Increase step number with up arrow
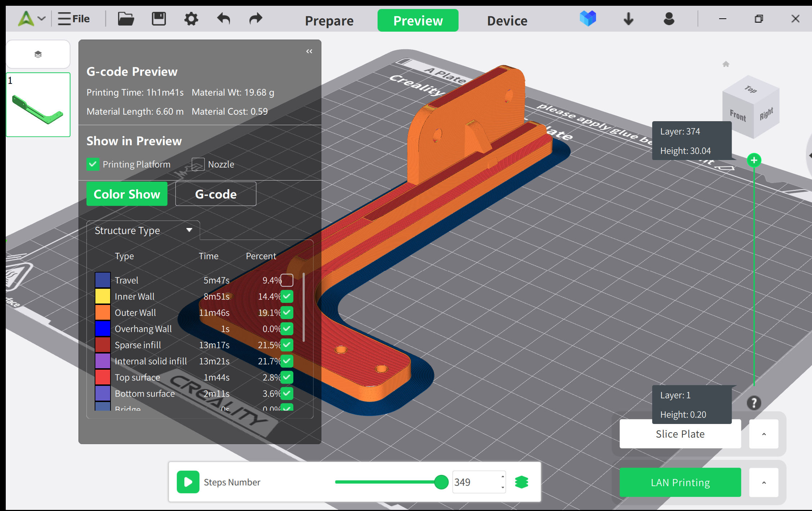This screenshot has height=511, width=812. coord(502,476)
